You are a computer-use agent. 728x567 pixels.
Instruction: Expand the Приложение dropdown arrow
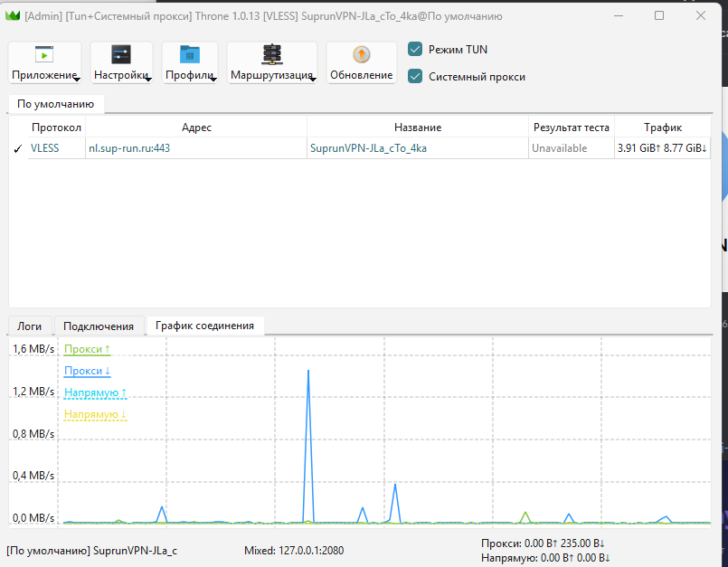click(77, 80)
